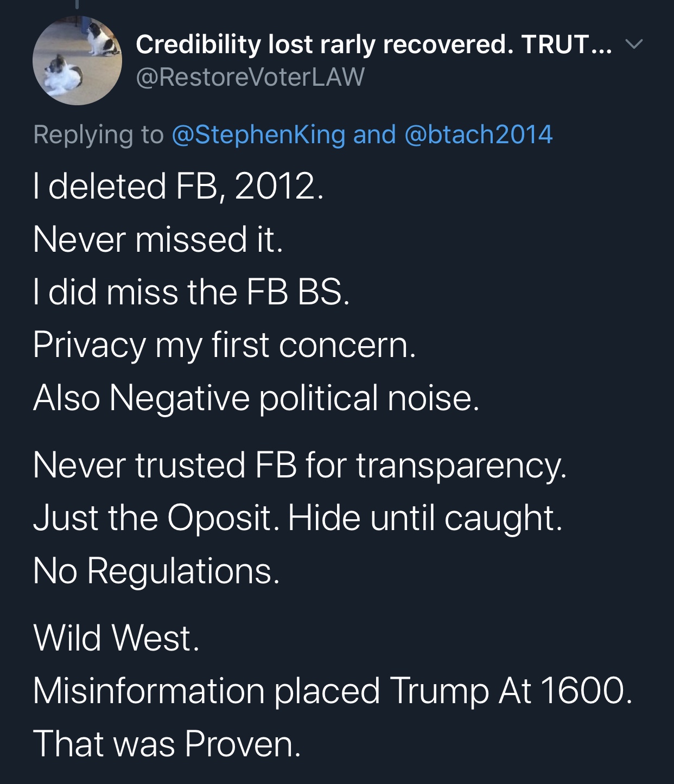Click the thread connector line above avatar
The width and height of the screenshot is (674, 784).
click(x=77, y=5)
